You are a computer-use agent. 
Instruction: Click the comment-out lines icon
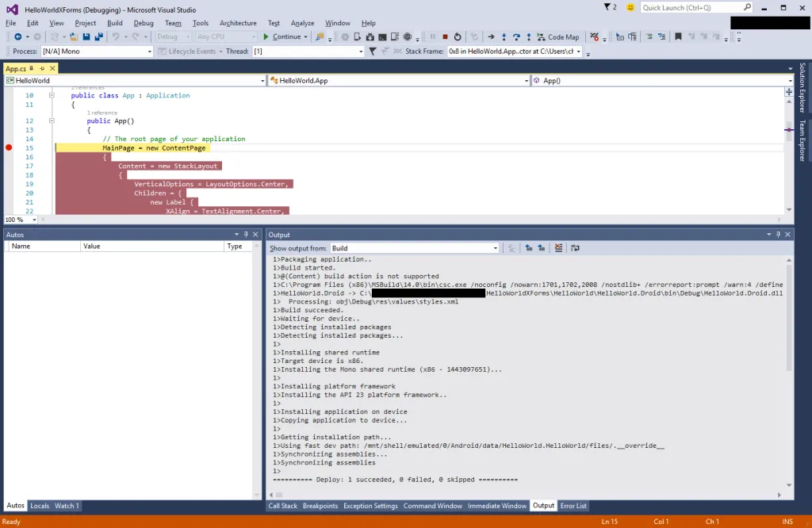click(649, 36)
